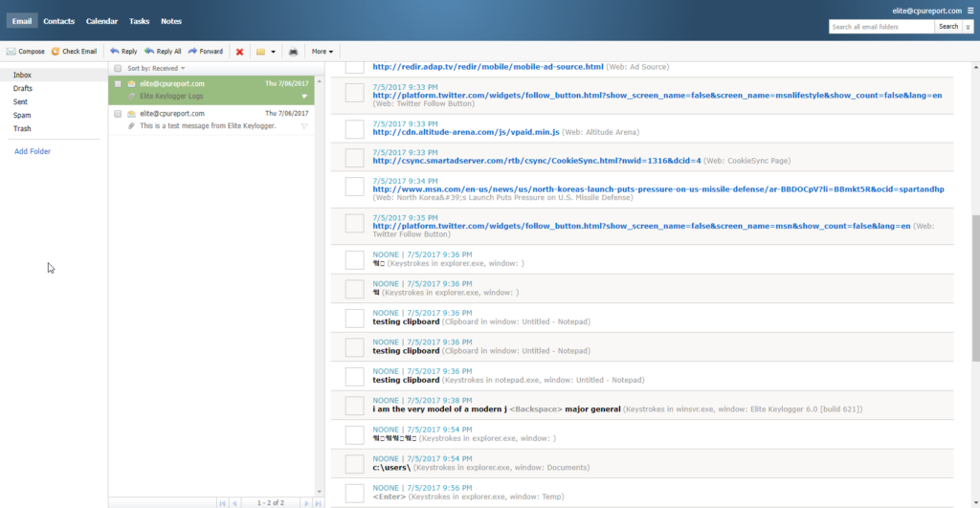This screenshot has height=508, width=980.
Task: Open the Move to folder icon
Action: pos(260,52)
